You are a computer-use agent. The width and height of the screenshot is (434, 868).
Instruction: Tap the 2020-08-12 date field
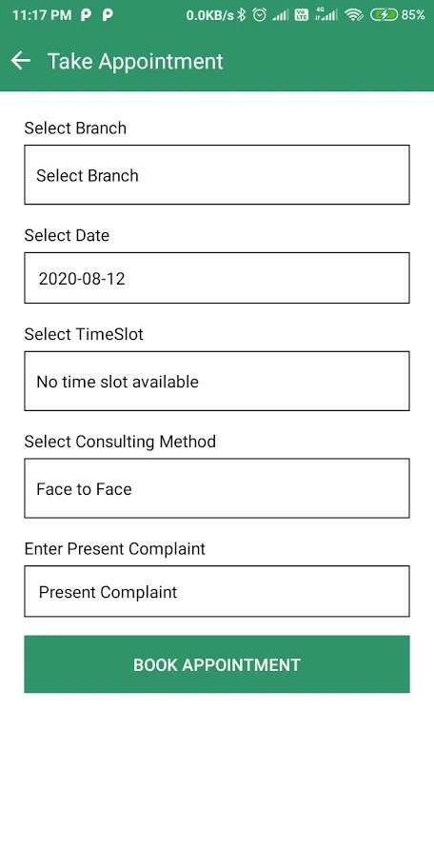point(217,278)
